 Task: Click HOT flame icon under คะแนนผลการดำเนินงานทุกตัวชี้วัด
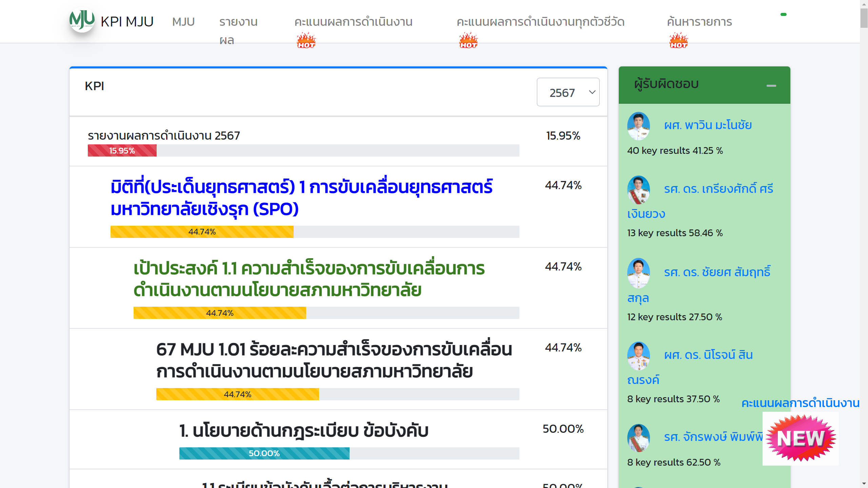pos(468,41)
